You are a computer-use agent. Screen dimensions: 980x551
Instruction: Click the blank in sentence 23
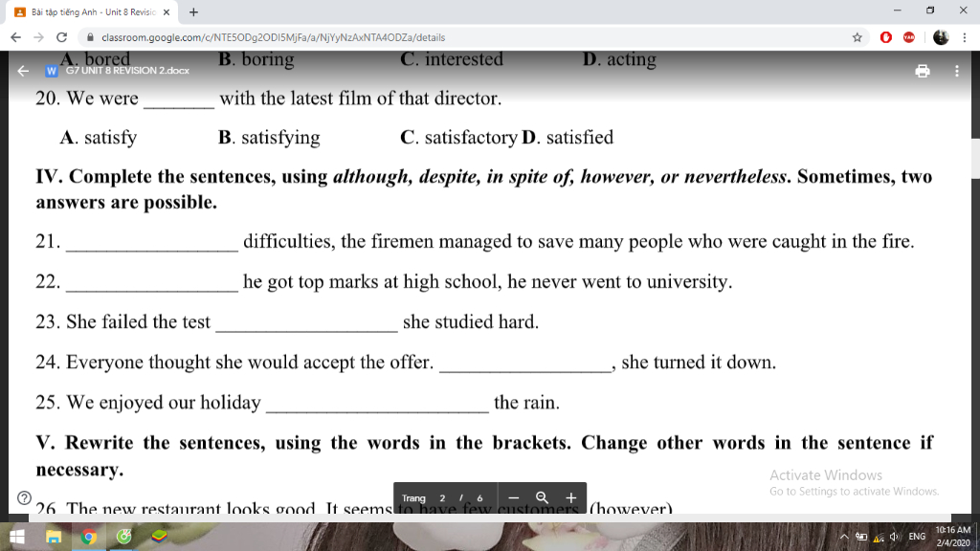coord(306,325)
